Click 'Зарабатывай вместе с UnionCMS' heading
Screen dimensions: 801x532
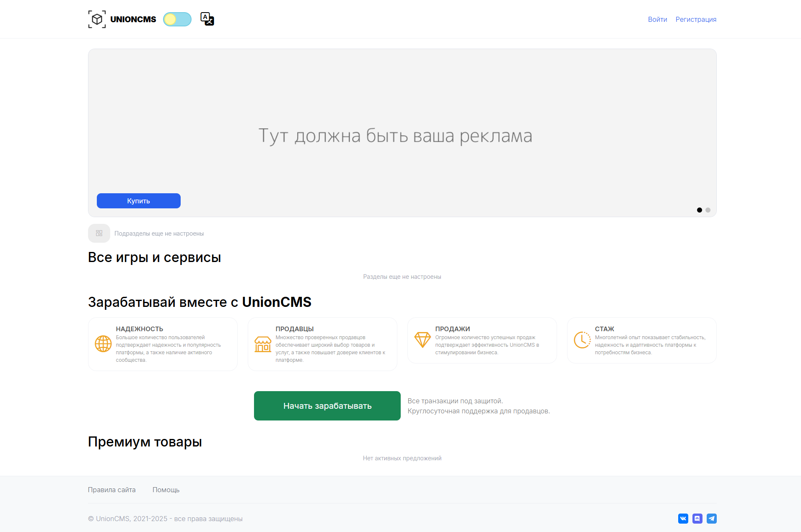pos(200,302)
